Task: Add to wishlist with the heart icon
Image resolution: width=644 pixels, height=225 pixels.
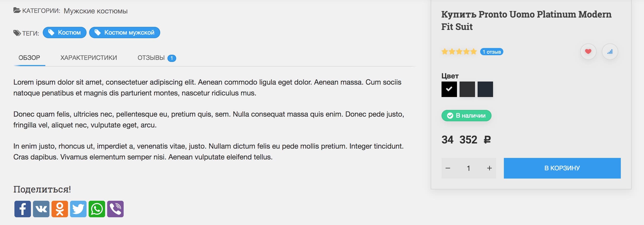Action: (588, 52)
